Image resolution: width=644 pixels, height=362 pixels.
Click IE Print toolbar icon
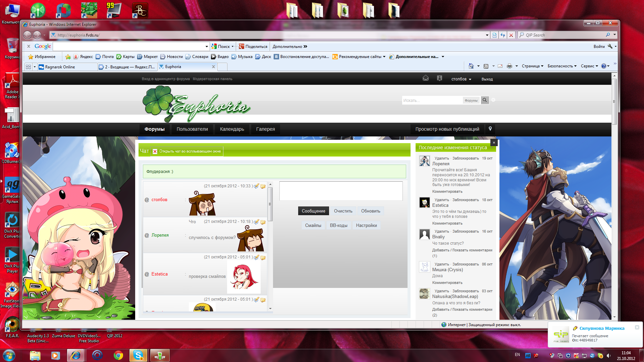(x=509, y=66)
